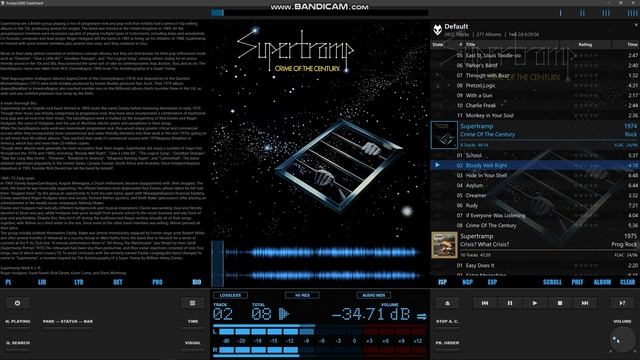640x360 pixels.
Task: Select track 09 With a Gun
Action: pyautogui.click(x=535, y=95)
